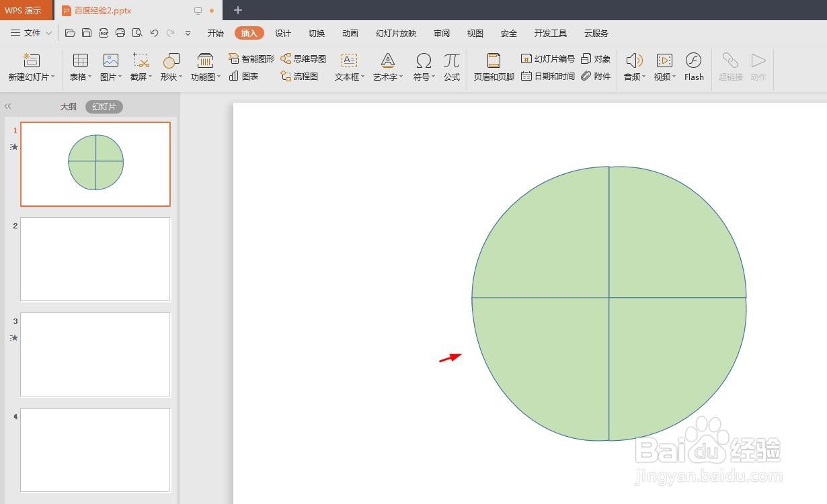Switch to the 切换 tab
Viewport: 827px width, 504px height.
pyautogui.click(x=317, y=33)
